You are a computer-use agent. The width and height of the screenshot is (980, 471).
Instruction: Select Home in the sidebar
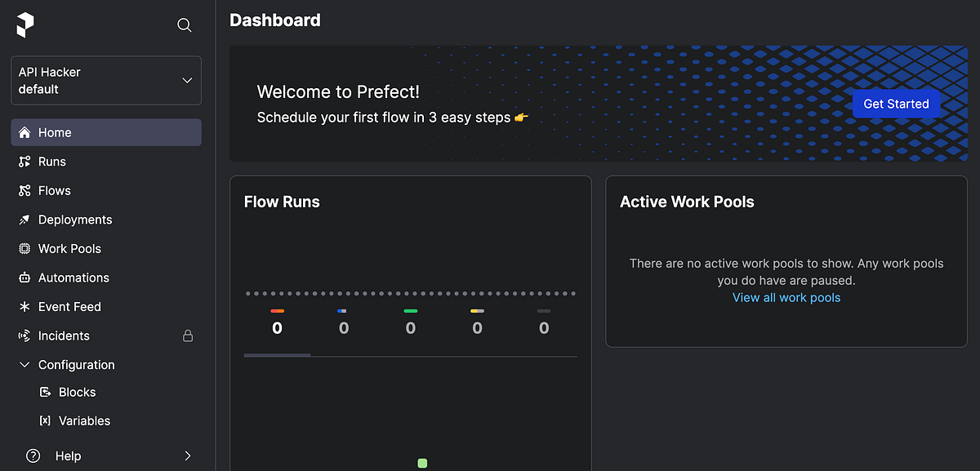(x=106, y=132)
